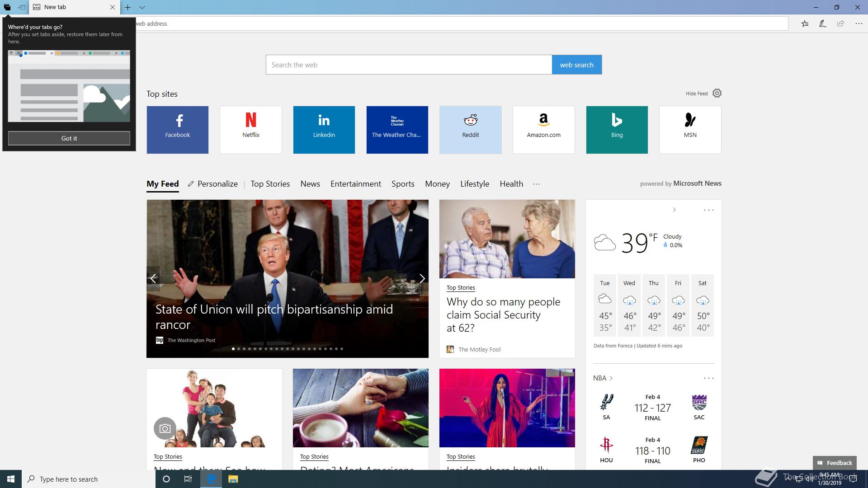This screenshot has width=868, height=488.
Task: Expand the tab previews chevron
Action: pyautogui.click(x=142, y=7)
